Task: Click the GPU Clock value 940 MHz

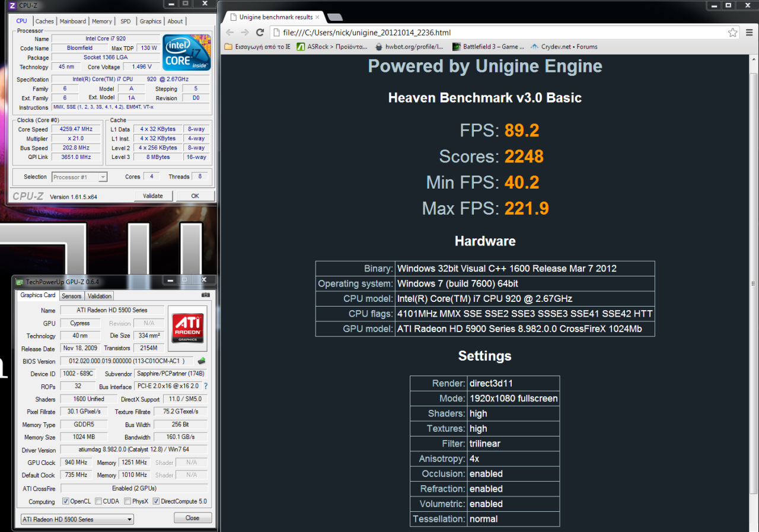Action: click(76, 463)
